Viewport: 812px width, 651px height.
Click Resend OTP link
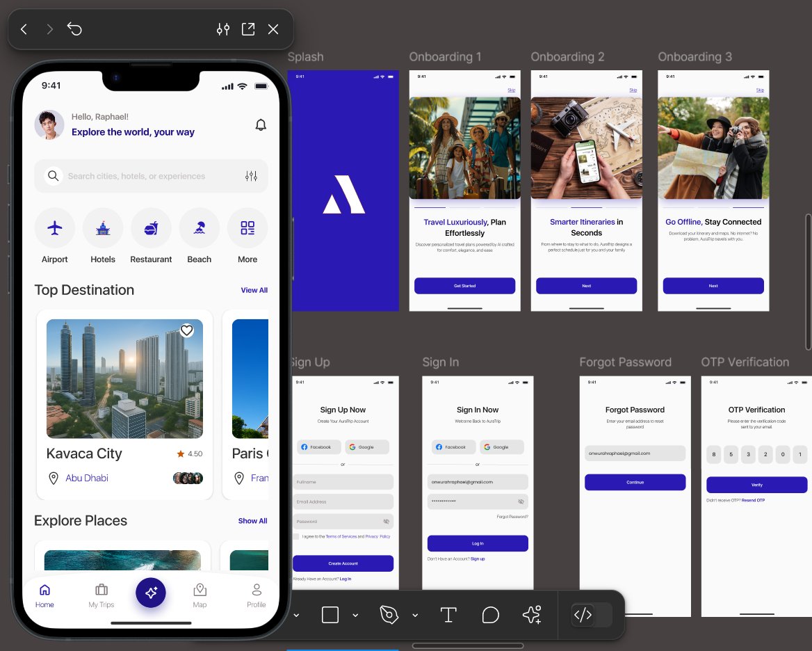pos(753,500)
